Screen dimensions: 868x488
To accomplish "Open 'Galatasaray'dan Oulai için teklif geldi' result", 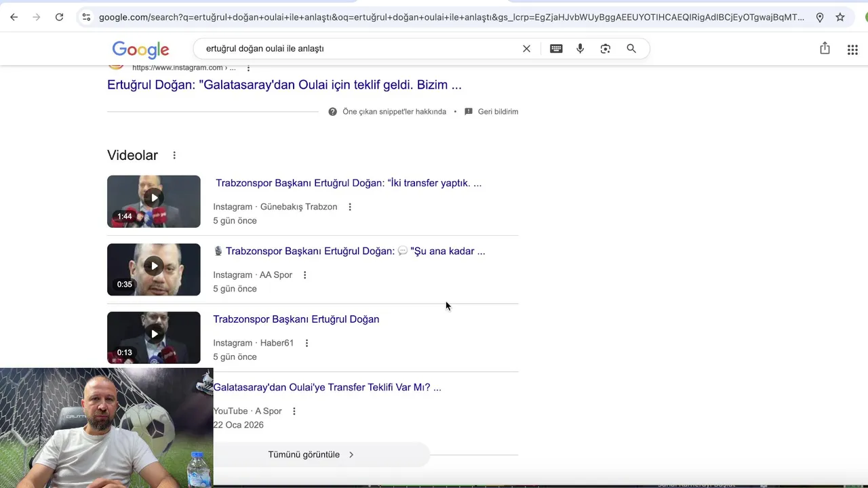I will (x=284, y=85).
